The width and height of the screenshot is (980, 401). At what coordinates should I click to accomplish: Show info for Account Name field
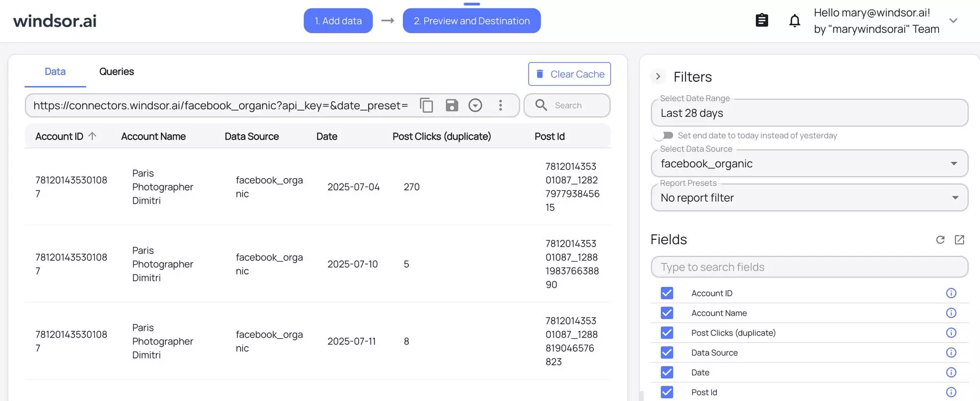[951, 313]
